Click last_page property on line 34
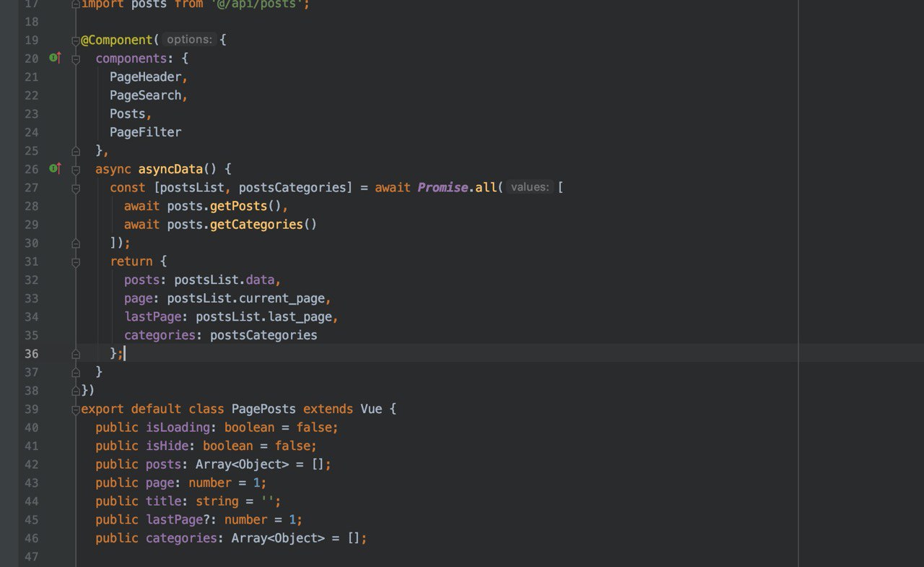This screenshot has height=567, width=924. click(x=300, y=316)
